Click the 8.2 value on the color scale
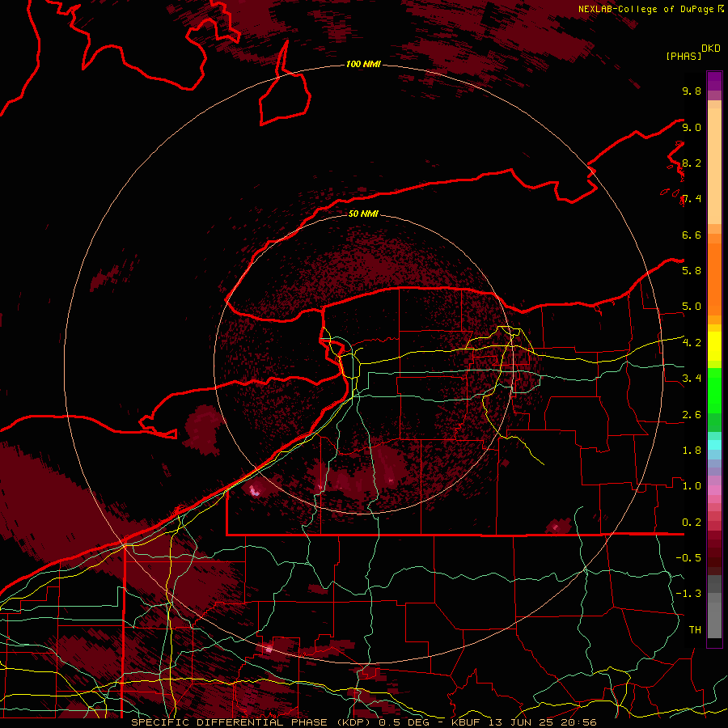728x728 pixels. (x=692, y=163)
